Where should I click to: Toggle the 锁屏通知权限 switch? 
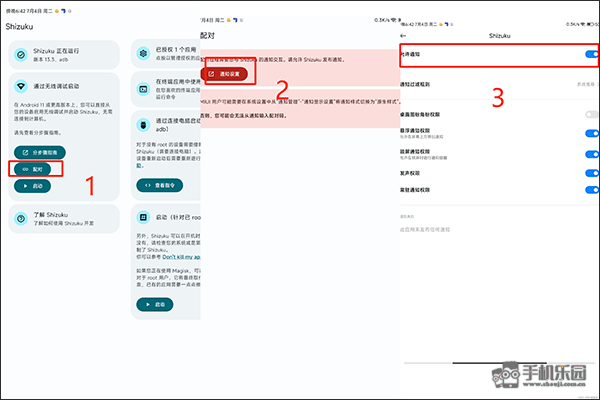(592, 154)
